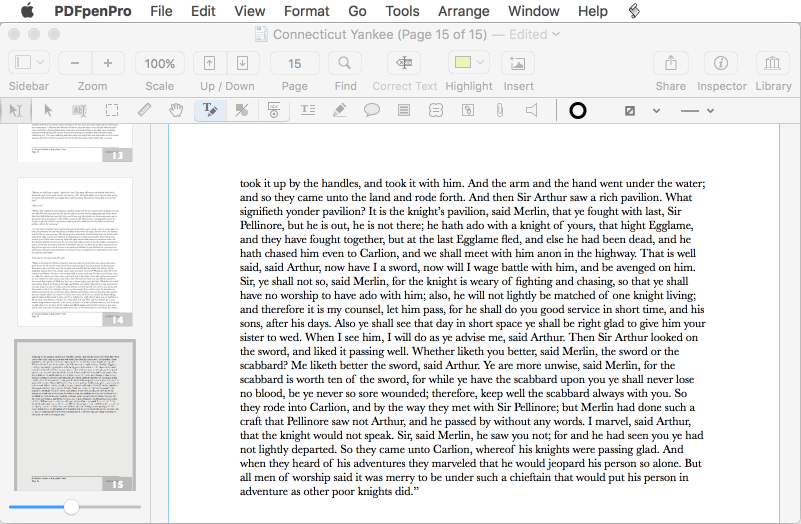801x524 pixels.
Task: Open the File menu
Action: 161,11
